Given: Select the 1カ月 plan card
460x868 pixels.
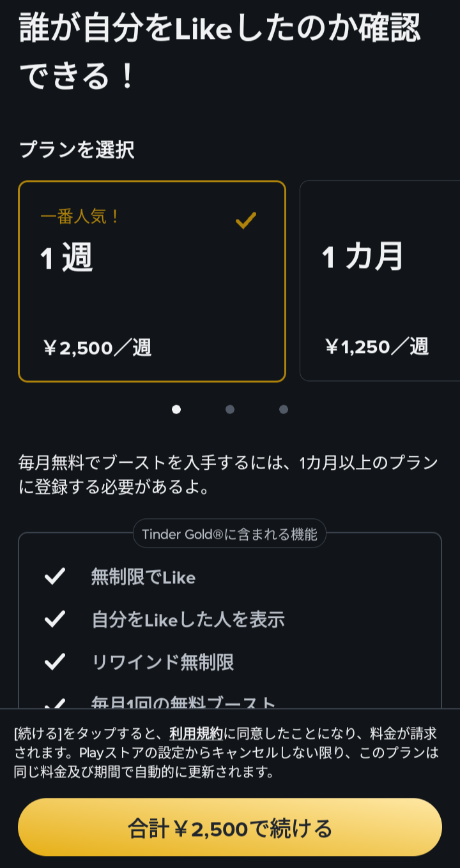Looking at the screenshot, I should (x=380, y=281).
